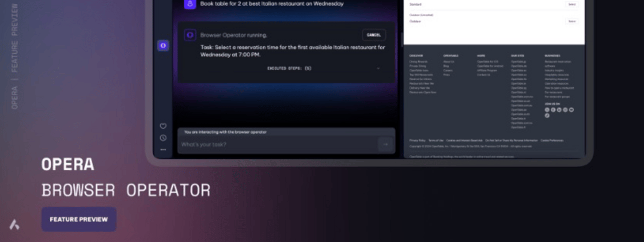Send the task with the arrow button
Viewport: 644px width, 242px height.
pyautogui.click(x=385, y=144)
